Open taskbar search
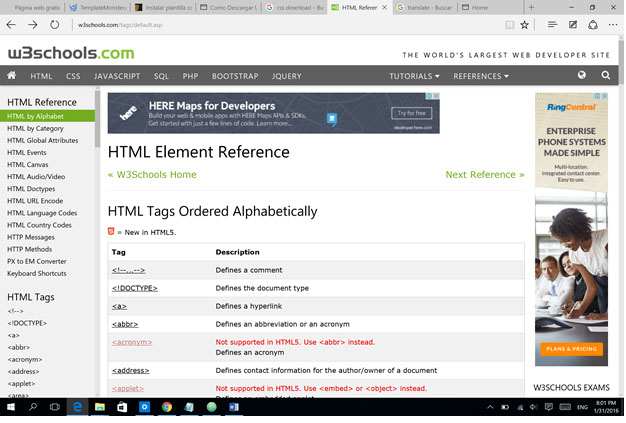 tap(33, 407)
